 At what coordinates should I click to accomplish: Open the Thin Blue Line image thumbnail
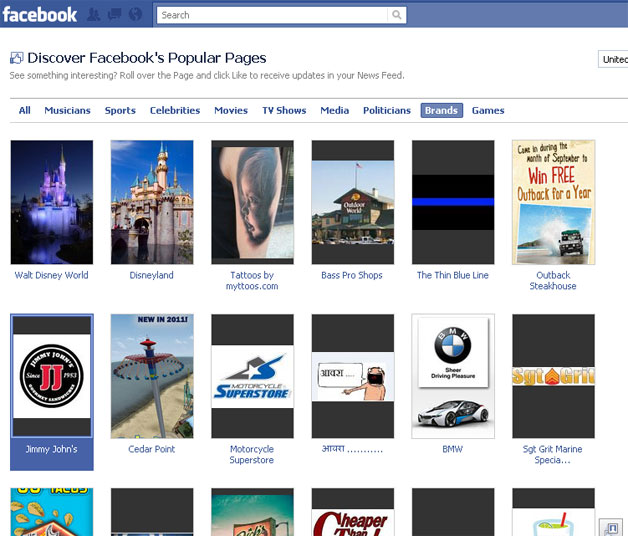453,202
